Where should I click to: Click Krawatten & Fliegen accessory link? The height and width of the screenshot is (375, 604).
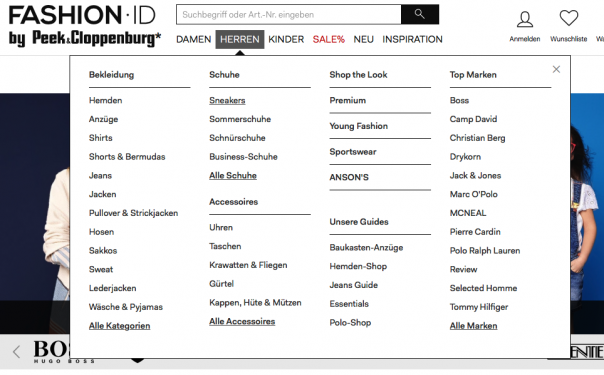(248, 265)
